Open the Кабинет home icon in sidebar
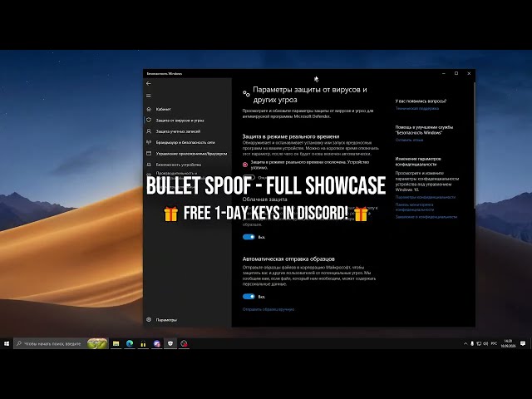 (x=149, y=109)
